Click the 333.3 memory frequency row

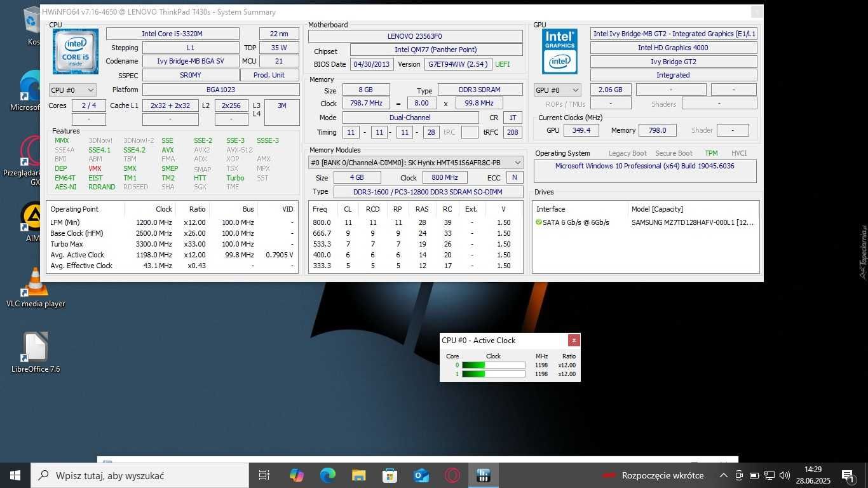[x=416, y=266]
